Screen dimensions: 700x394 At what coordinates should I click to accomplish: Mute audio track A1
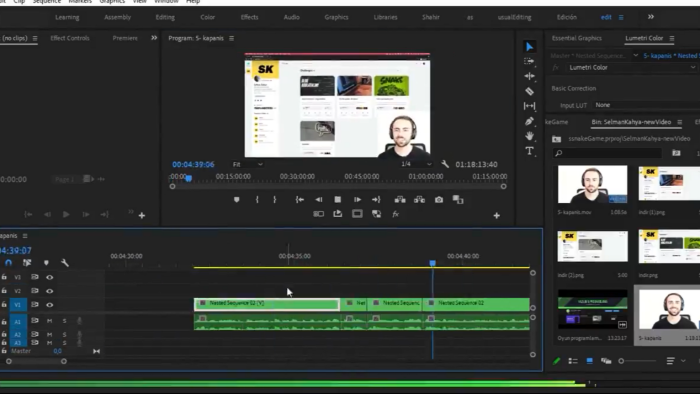click(x=50, y=321)
